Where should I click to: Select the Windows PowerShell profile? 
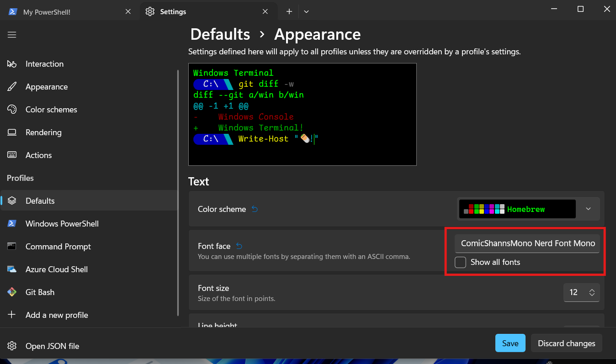89,224
